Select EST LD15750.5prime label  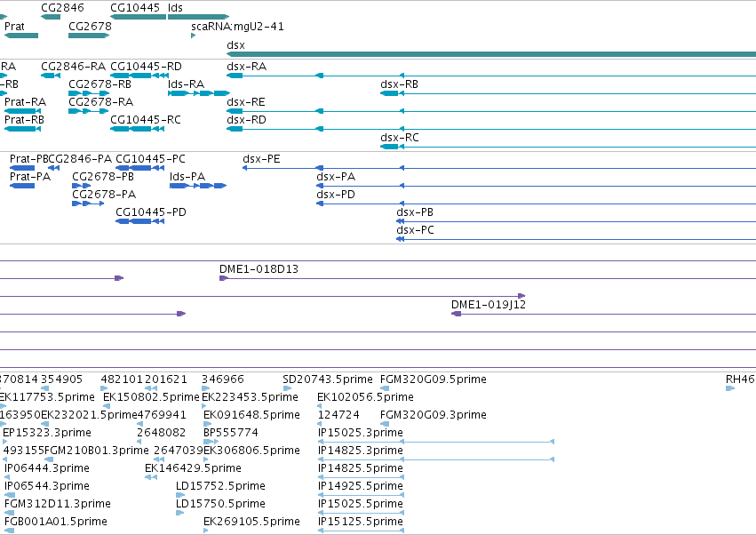220,504
